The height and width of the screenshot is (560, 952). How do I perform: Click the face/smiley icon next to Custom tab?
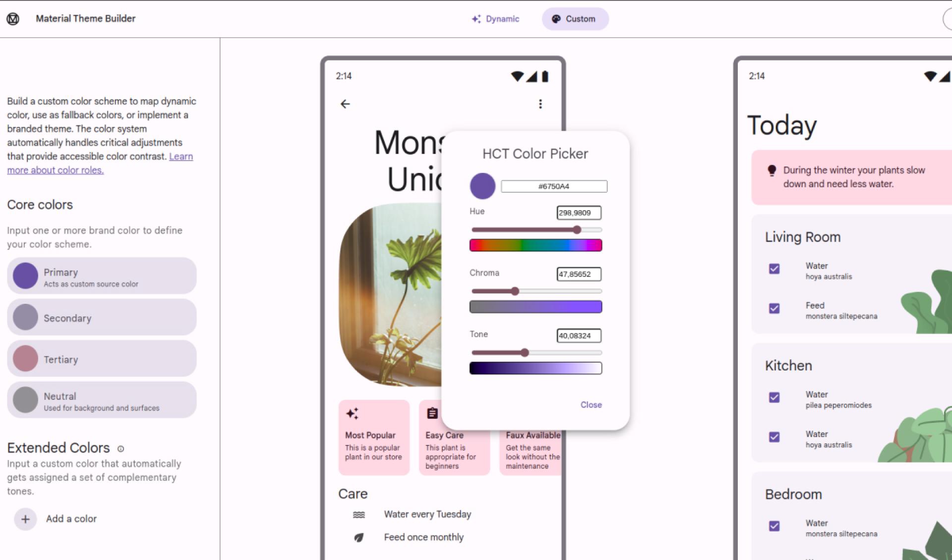(555, 19)
